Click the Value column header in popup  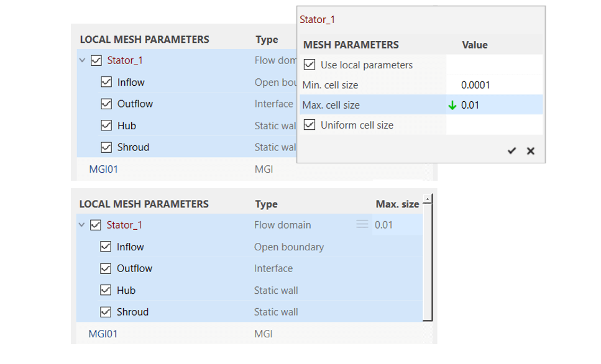pos(475,45)
